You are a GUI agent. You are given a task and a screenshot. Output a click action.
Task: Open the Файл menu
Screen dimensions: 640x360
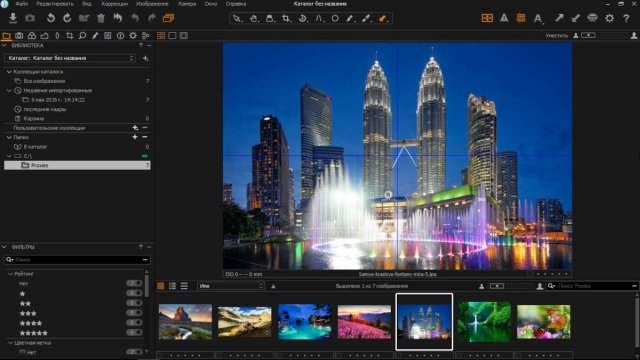point(22,4)
